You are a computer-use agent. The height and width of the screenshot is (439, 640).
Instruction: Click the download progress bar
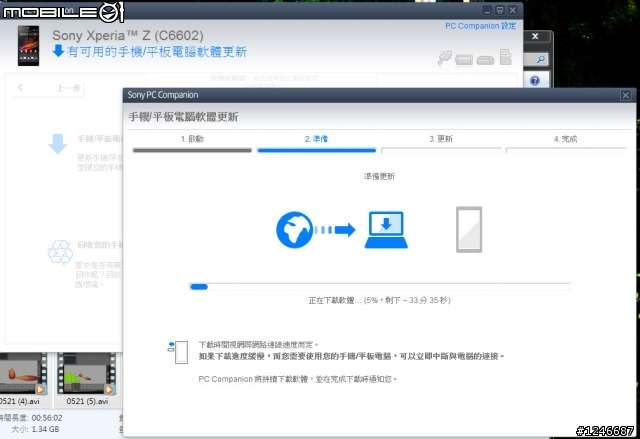coord(380,286)
